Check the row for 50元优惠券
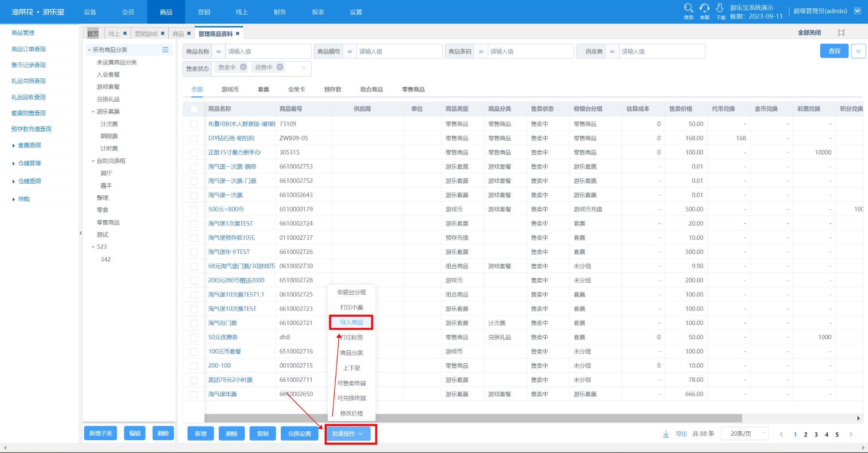 click(x=194, y=338)
